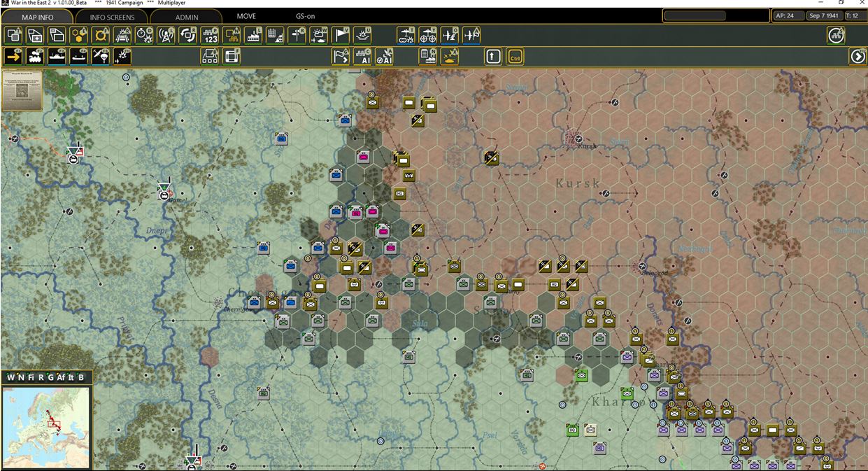Toggle the R region filter above minimap
This screenshot has height=471, width=868.
41,378
